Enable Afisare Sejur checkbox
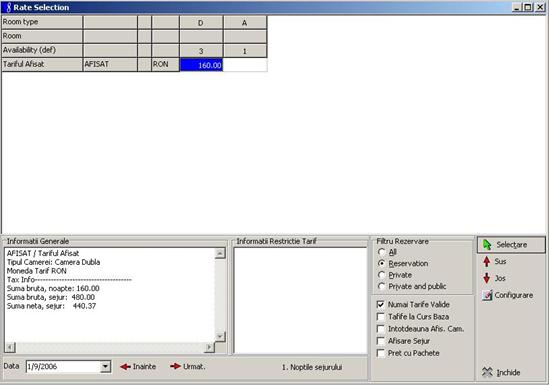 point(381,341)
